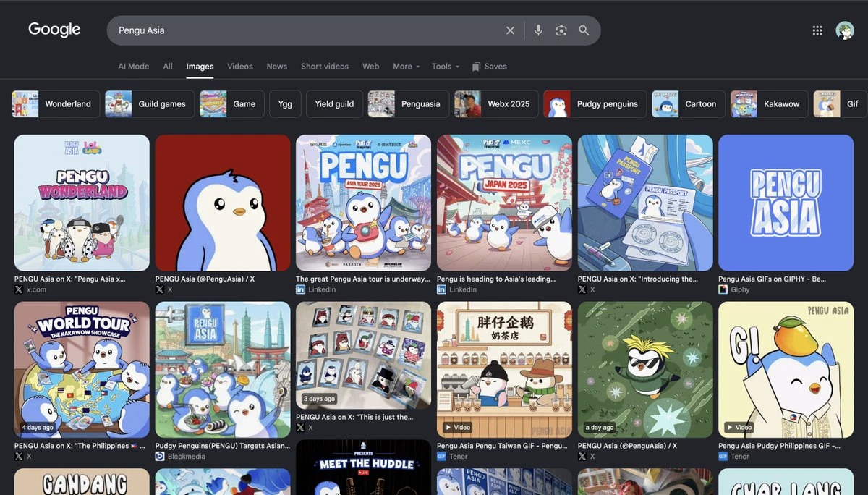Clear the search box text

[x=510, y=30]
